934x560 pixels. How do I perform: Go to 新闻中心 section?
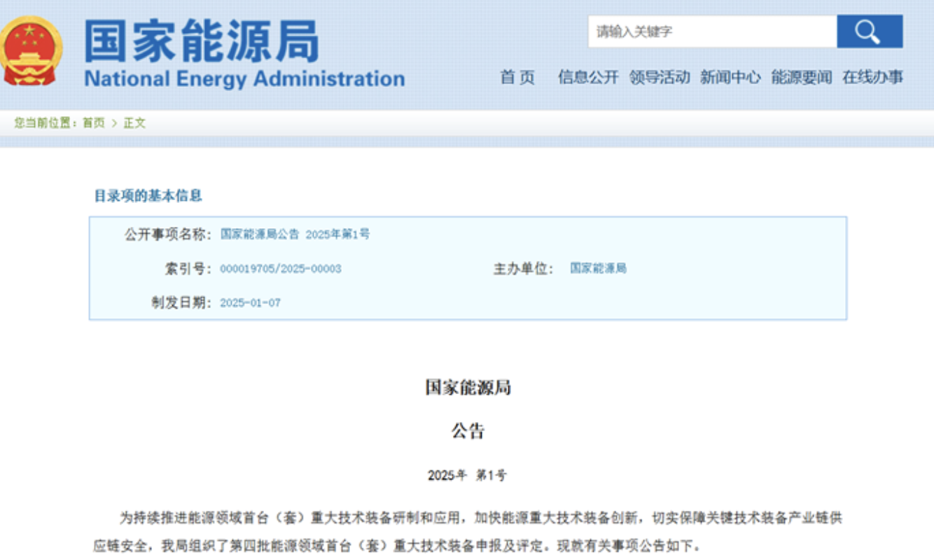point(730,77)
